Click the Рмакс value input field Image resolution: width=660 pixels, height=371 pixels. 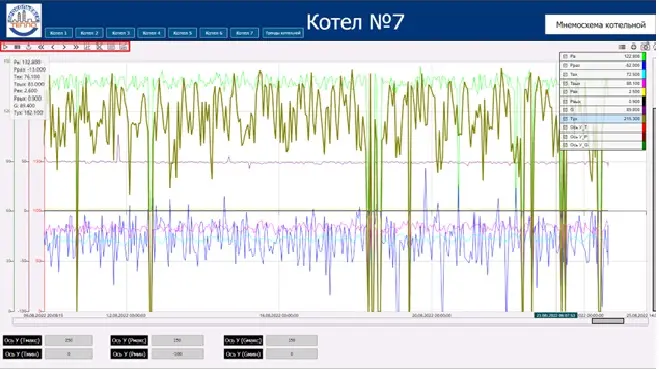(178, 340)
